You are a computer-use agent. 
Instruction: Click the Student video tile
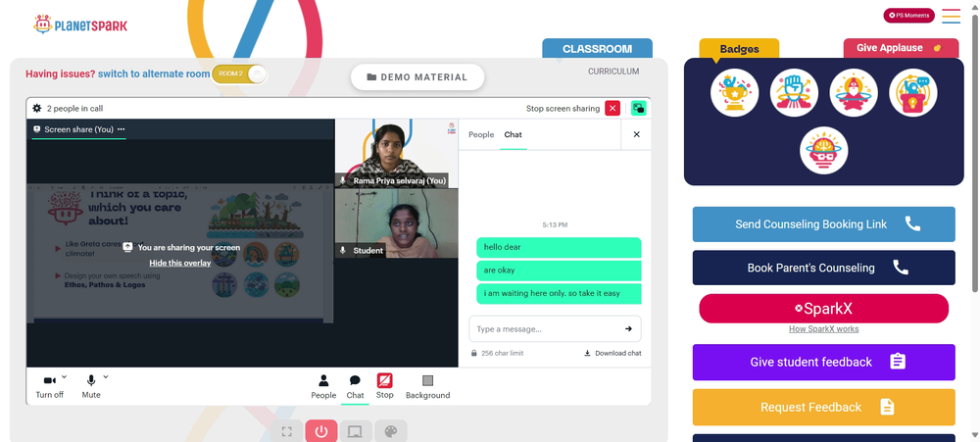click(396, 223)
